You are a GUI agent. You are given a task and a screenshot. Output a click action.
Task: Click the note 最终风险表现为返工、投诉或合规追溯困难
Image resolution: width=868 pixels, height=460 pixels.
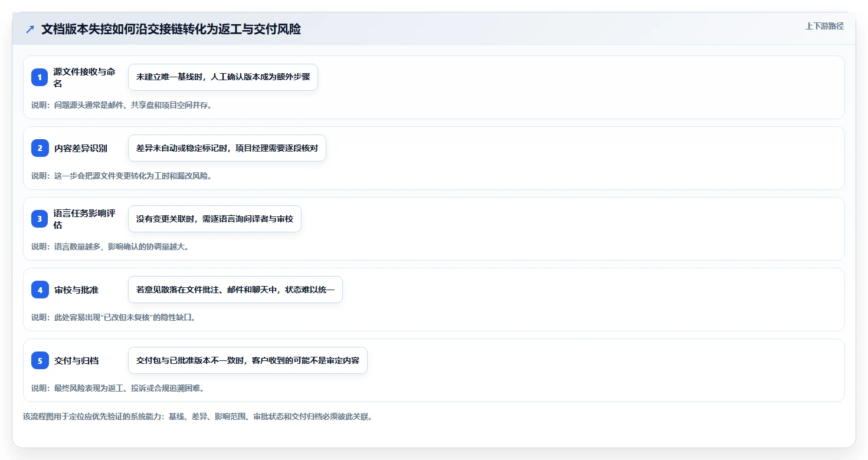pyautogui.click(x=118, y=388)
